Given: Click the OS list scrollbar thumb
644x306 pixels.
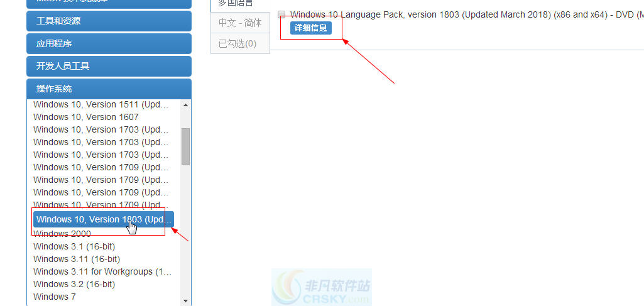Looking at the screenshot, I should (x=185, y=146).
